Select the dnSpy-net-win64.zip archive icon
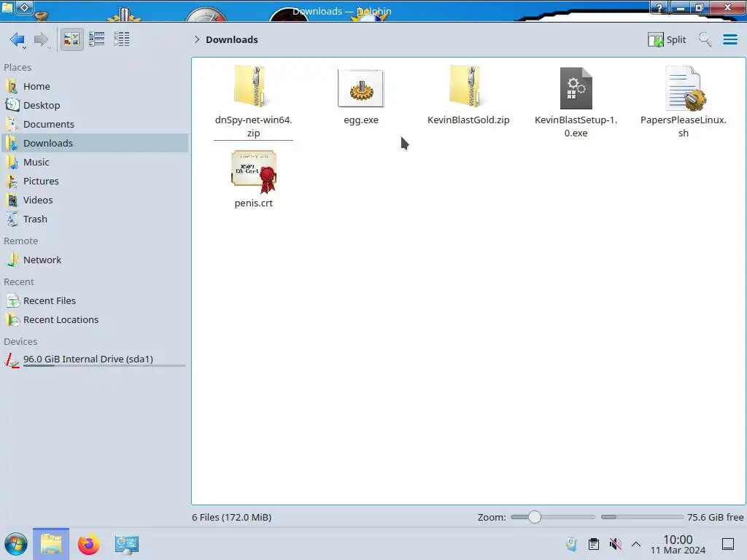747x560 pixels. pos(251,87)
